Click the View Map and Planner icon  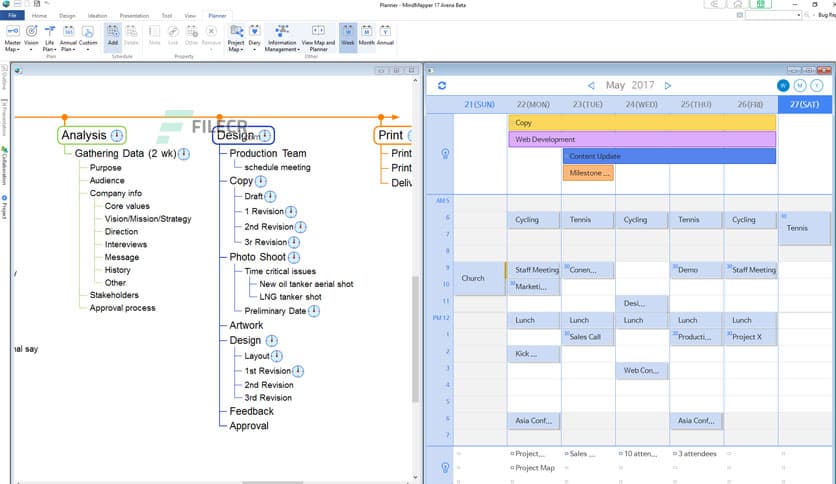pyautogui.click(x=318, y=36)
